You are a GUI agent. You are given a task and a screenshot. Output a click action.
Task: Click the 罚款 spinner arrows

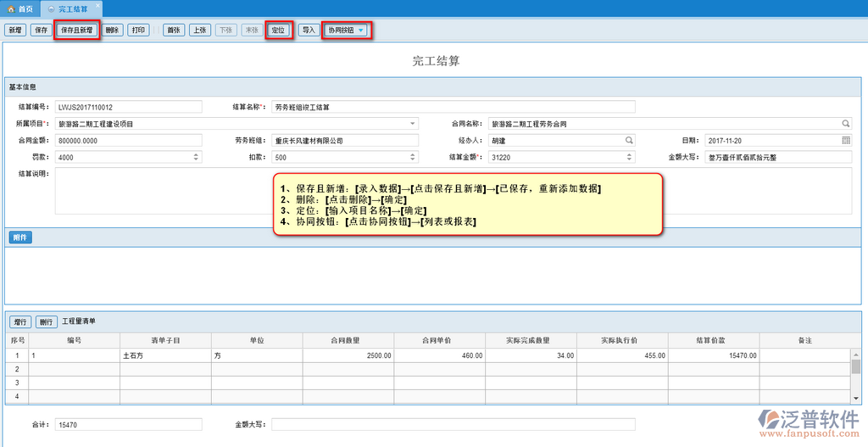click(x=197, y=157)
